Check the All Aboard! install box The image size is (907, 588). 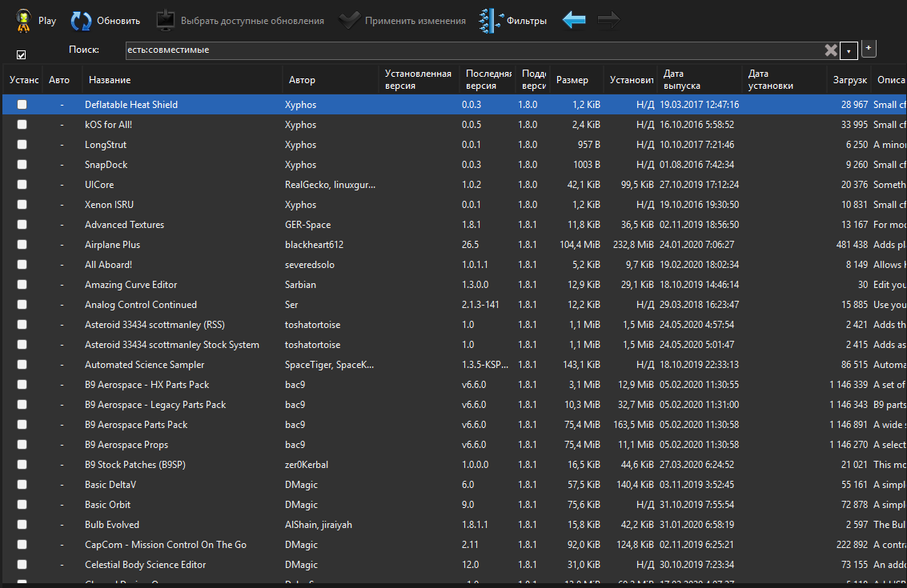pos(22,264)
